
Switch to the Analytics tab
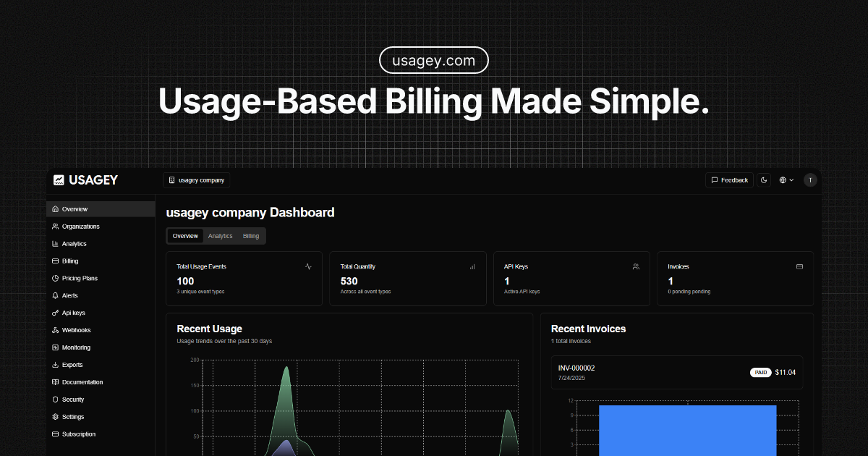click(221, 235)
